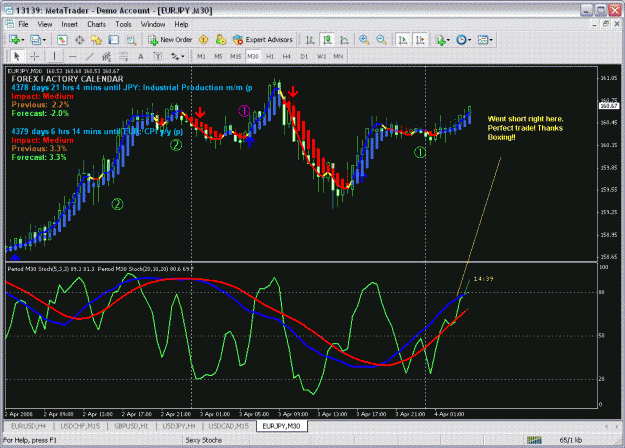Open the Periods clock dropdown
Viewport: 625px width, 448px height.
click(x=463, y=40)
